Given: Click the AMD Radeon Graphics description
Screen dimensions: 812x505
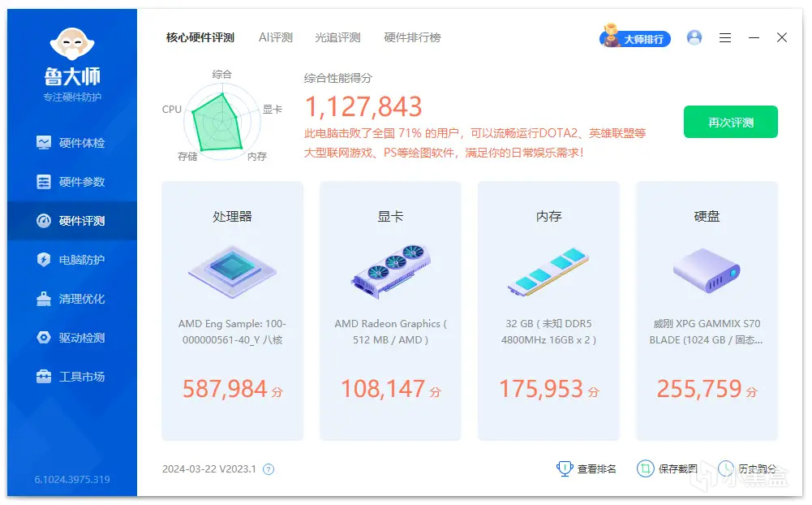Looking at the screenshot, I should click(x=390, y=332).
